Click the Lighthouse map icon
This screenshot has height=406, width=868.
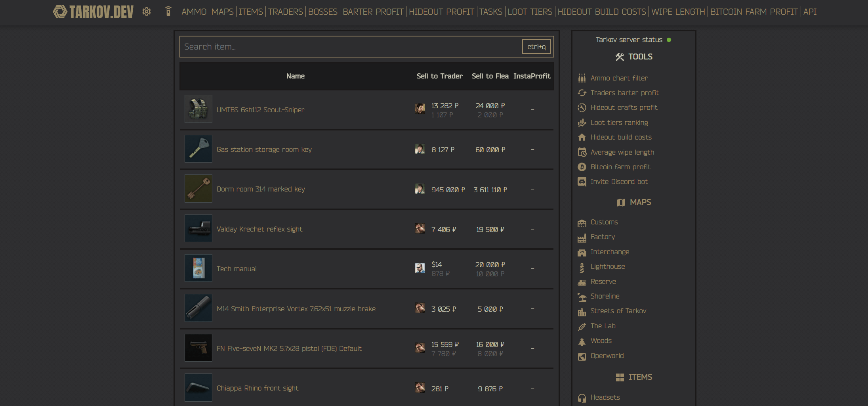(582, 268)
